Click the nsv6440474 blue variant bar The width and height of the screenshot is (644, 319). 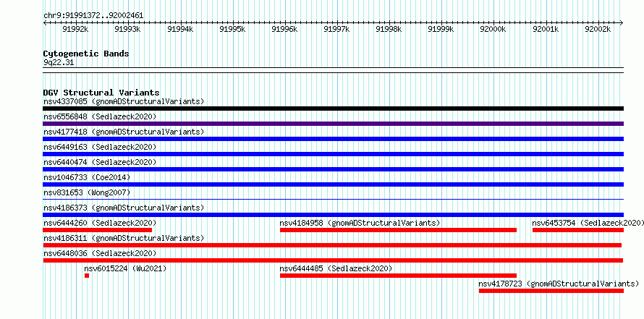pos(333,169)
